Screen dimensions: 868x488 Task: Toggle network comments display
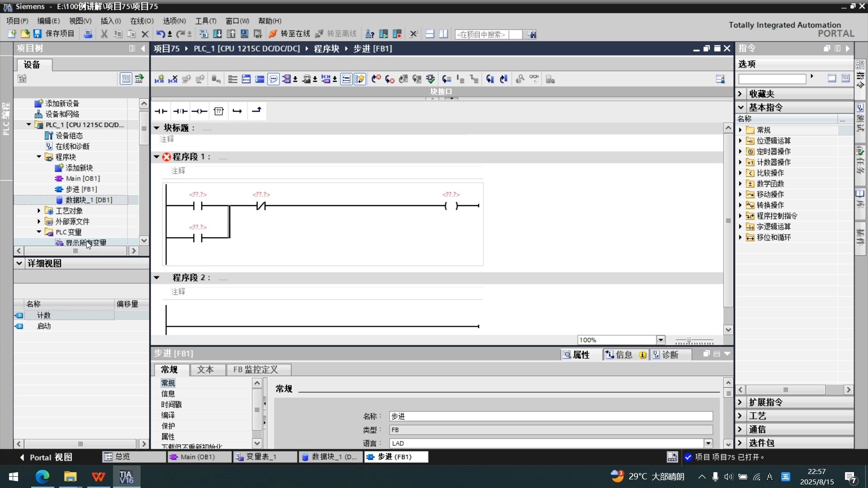point(274,79)
